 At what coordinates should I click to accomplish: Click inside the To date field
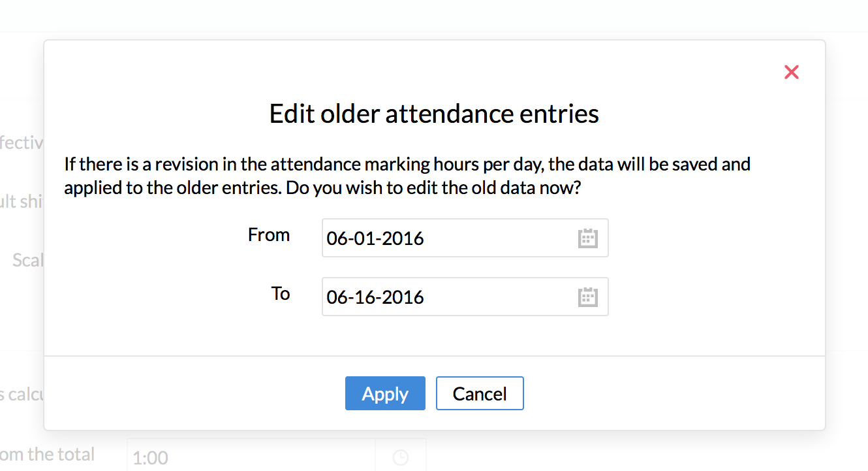(x=444, y=297)
